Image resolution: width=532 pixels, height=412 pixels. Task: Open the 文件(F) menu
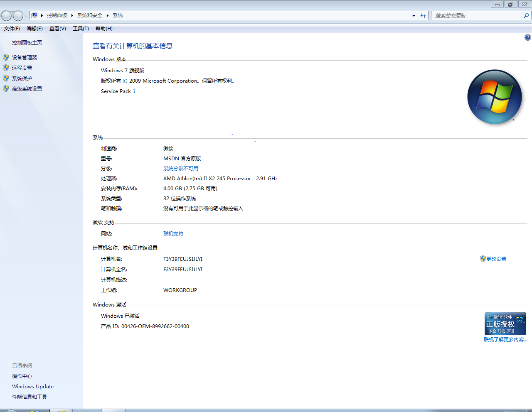coord(12,29)
